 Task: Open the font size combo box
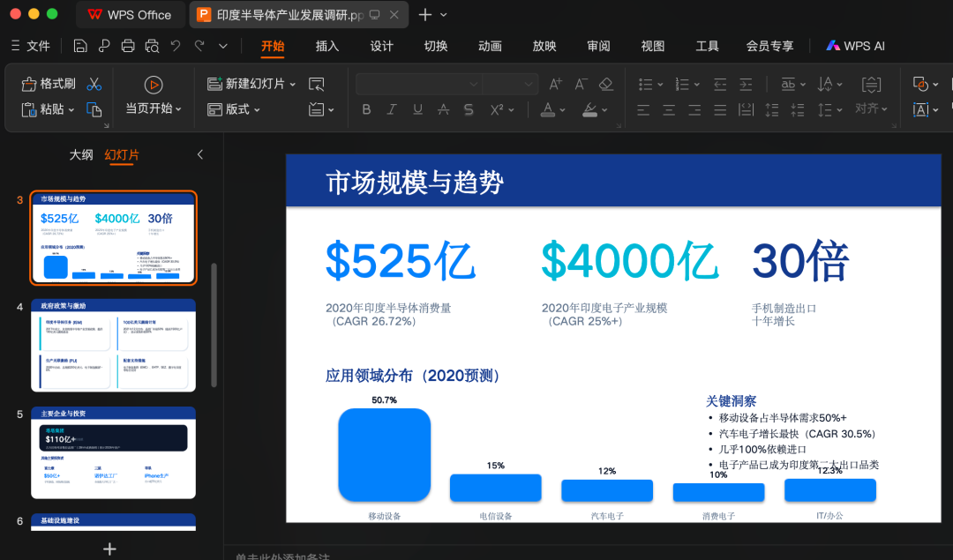coord(511,84)
